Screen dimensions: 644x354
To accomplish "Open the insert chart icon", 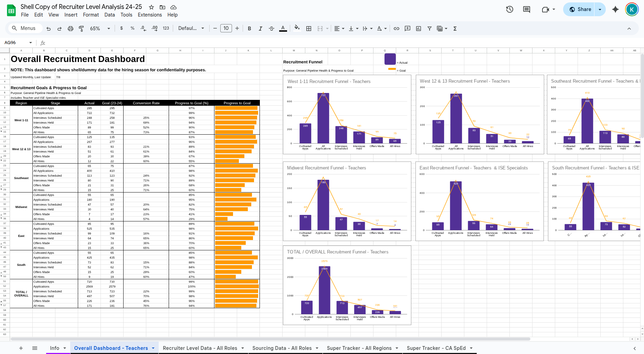I will tap(418, 28).
